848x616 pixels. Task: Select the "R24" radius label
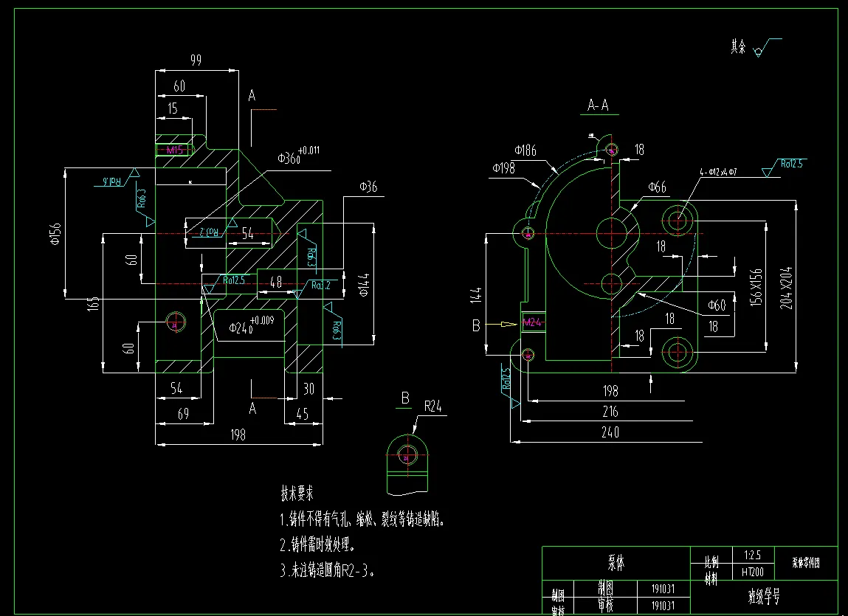click(x=433, y=406)
